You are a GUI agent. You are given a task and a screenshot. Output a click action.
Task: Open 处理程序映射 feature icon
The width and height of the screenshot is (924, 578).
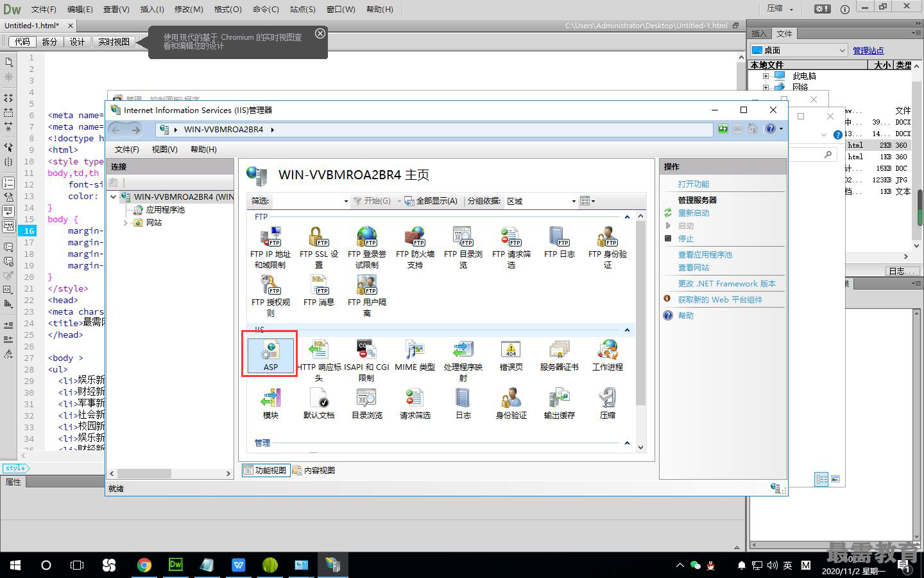coord(463,360)
